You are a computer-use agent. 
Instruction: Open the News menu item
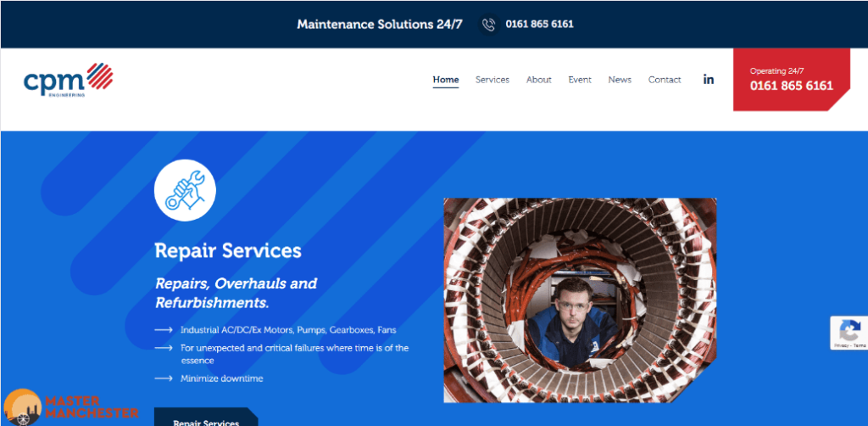pyautogui.click(x=620, y=80)
